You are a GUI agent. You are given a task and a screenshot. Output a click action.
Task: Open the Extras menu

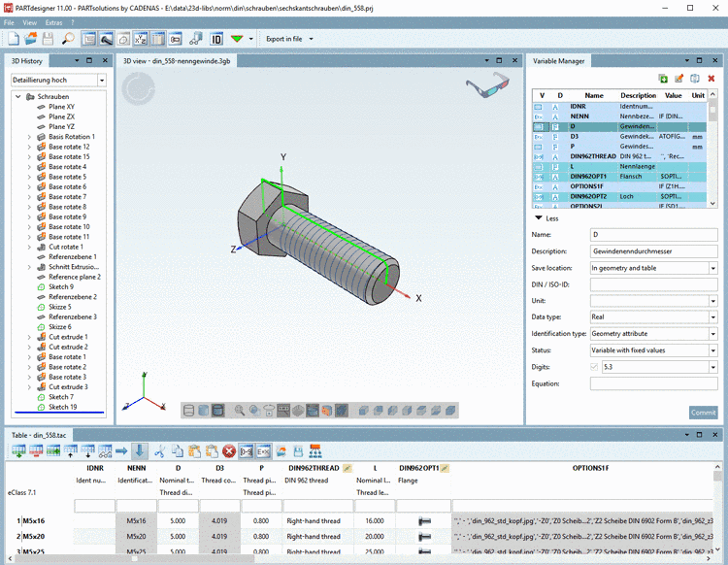[55, 21]
